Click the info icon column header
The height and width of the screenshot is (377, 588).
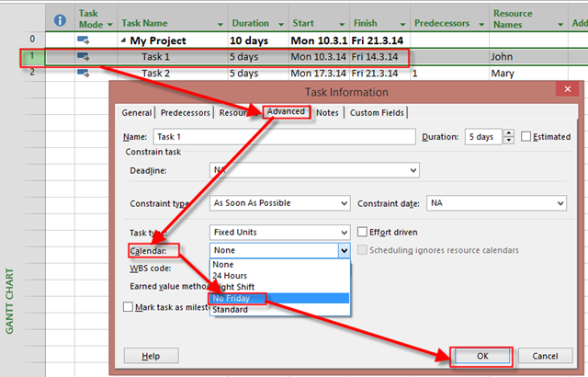(x=61, y=18)
